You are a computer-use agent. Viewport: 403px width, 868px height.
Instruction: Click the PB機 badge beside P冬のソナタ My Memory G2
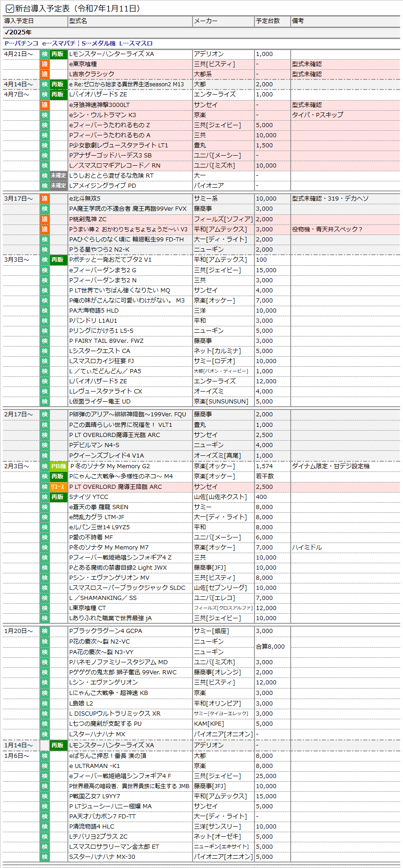tap(59, 466)
